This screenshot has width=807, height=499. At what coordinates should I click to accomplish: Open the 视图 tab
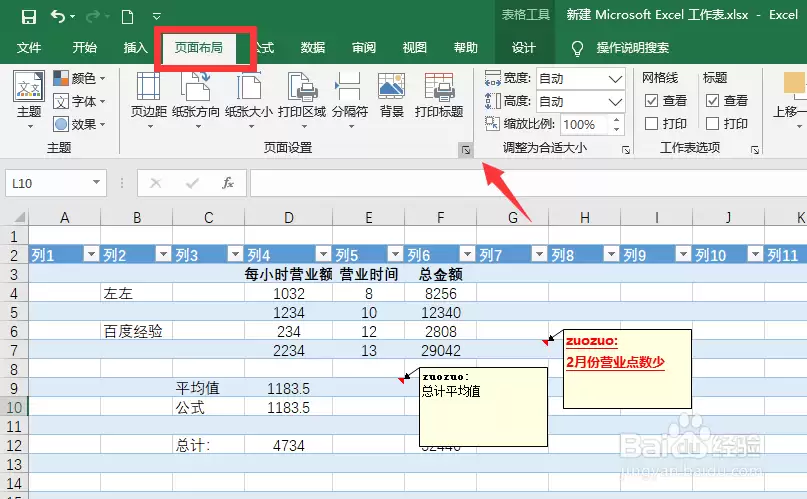414,48
